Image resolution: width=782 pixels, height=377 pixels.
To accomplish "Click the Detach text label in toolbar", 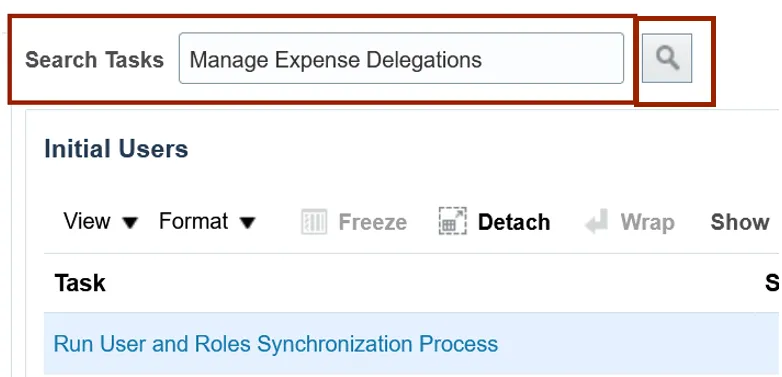I will coord(514,222).
